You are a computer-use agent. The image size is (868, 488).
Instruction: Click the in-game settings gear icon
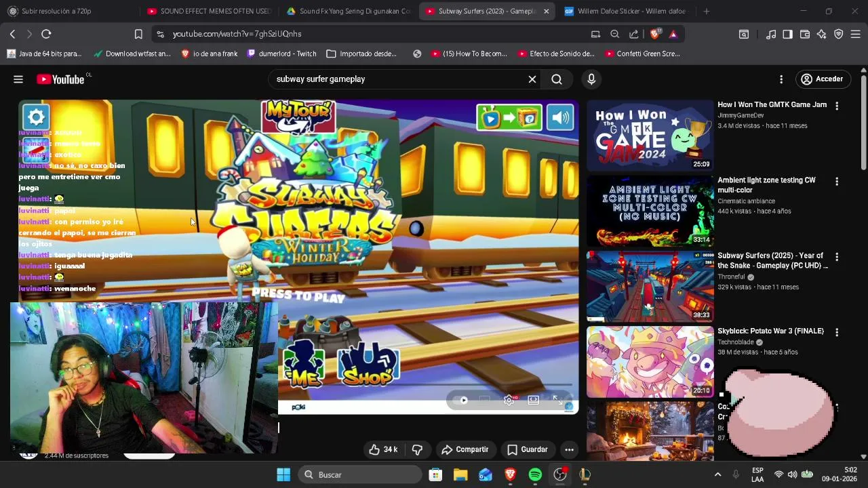tap(36, 117)
